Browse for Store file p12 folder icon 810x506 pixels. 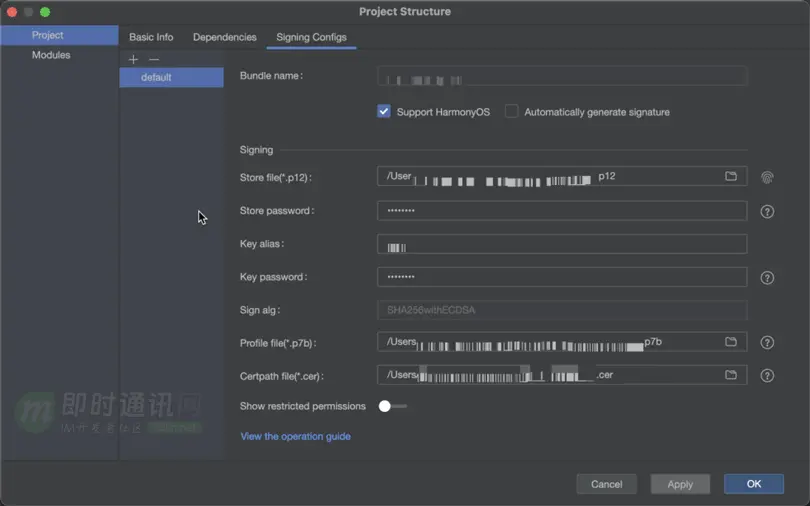[x=731, y=176]
